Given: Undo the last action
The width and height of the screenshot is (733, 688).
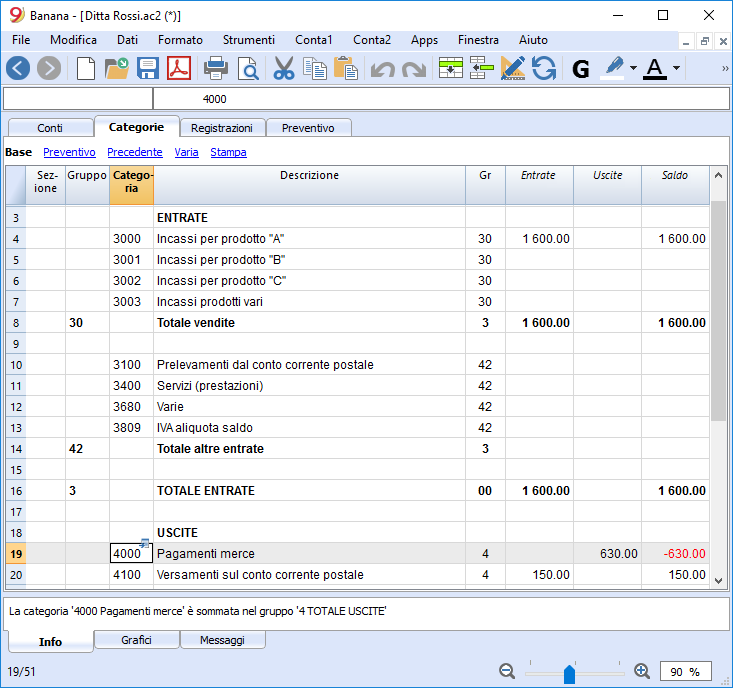Looking at the screenshot, I should [383, 69].
